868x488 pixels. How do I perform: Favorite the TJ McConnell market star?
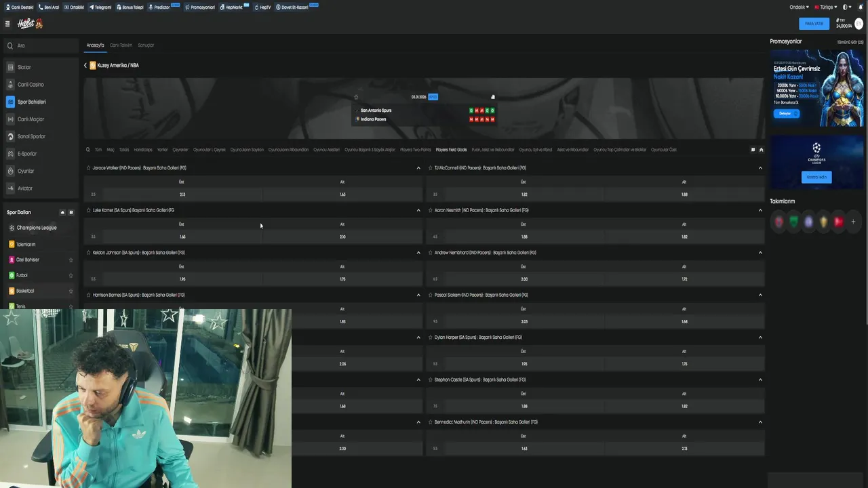tap(430, 167)
